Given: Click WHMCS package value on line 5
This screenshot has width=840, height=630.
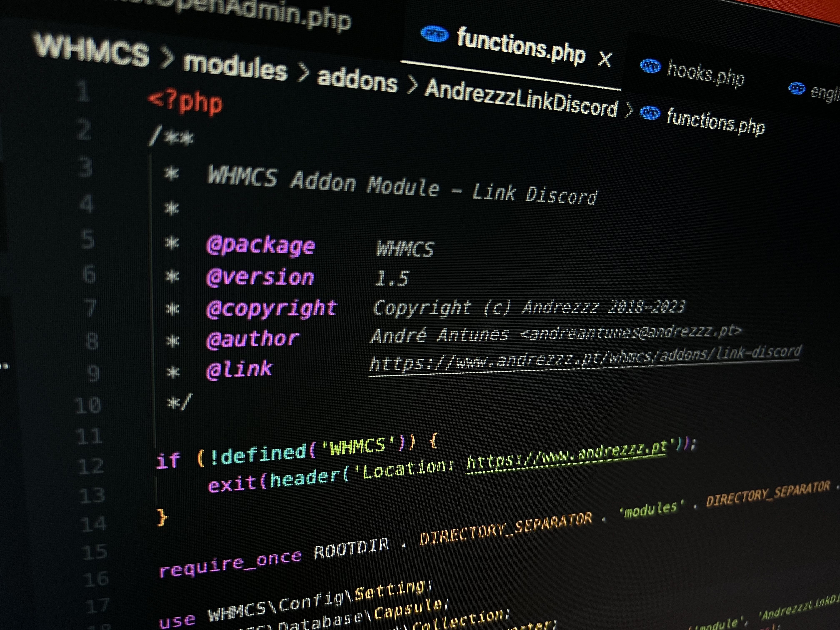Looking at the screenshot, I should pos(405,249).
